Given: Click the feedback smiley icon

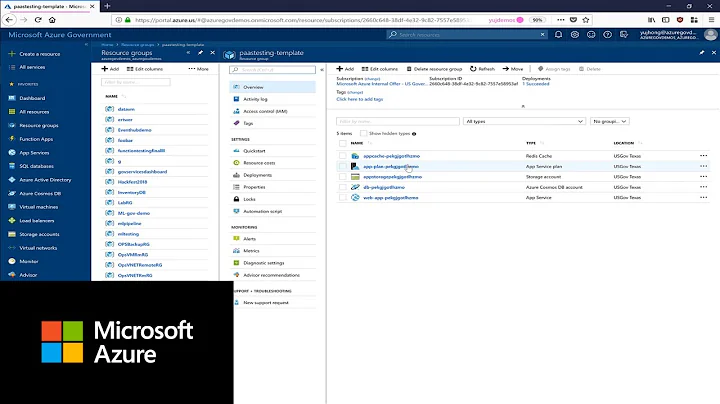Looking at the screenshot, I should point(591,34).
